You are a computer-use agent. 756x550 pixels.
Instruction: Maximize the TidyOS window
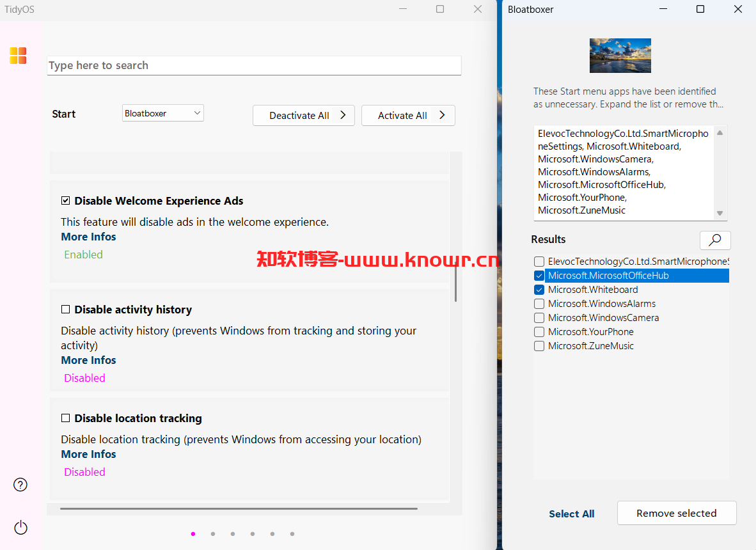pos(440,9)
